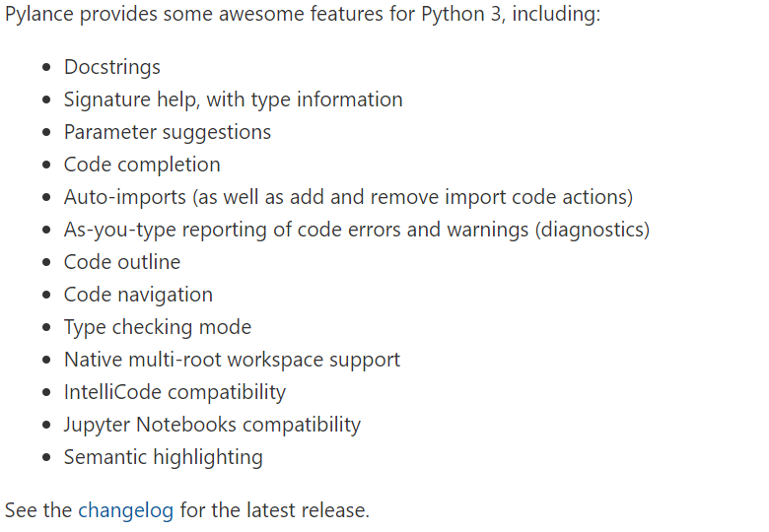Click Signature help, with type information text
769x532 pixels.
234,100
